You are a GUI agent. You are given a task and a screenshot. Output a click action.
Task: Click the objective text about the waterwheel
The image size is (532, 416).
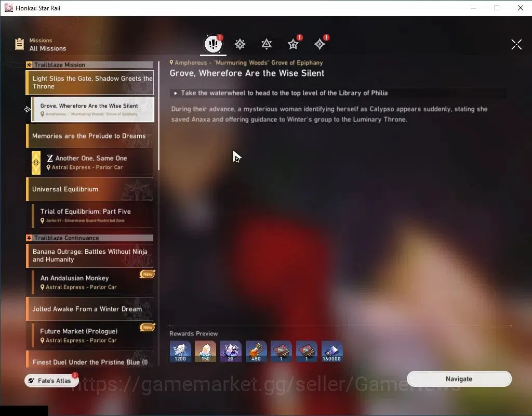[284, 93]
